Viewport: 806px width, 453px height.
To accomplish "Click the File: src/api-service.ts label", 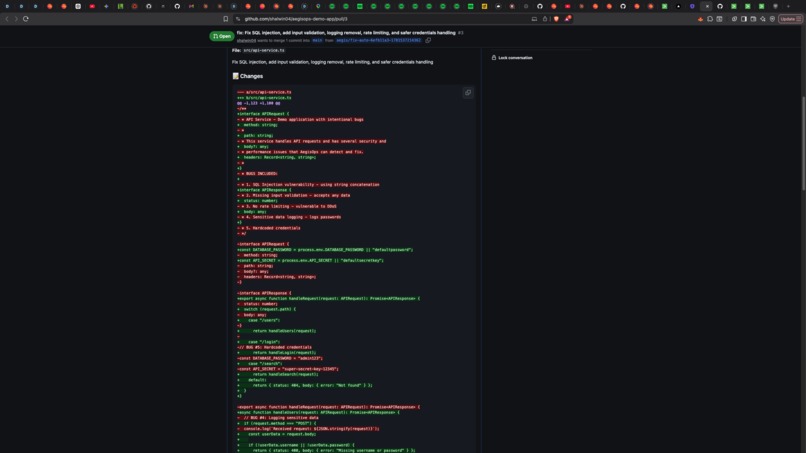I will coord(258,50).
